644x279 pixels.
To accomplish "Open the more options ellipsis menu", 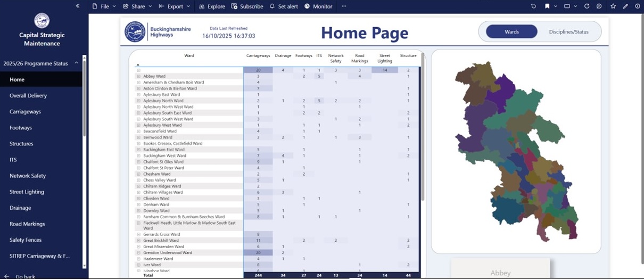I will [344, 6].
